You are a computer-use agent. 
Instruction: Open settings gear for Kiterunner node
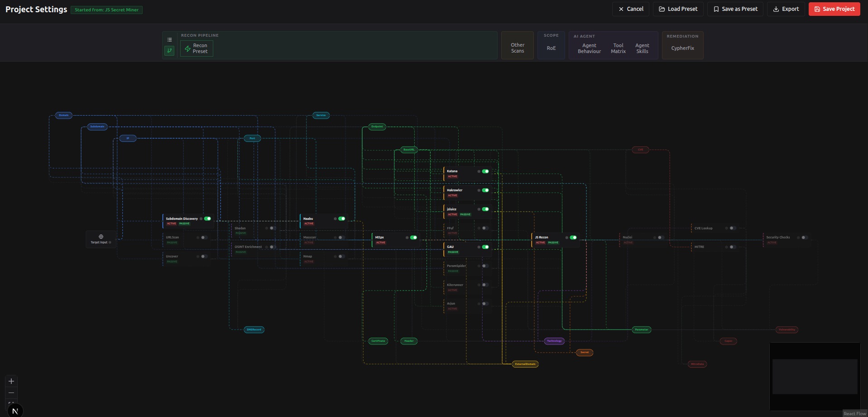[479, 285]
